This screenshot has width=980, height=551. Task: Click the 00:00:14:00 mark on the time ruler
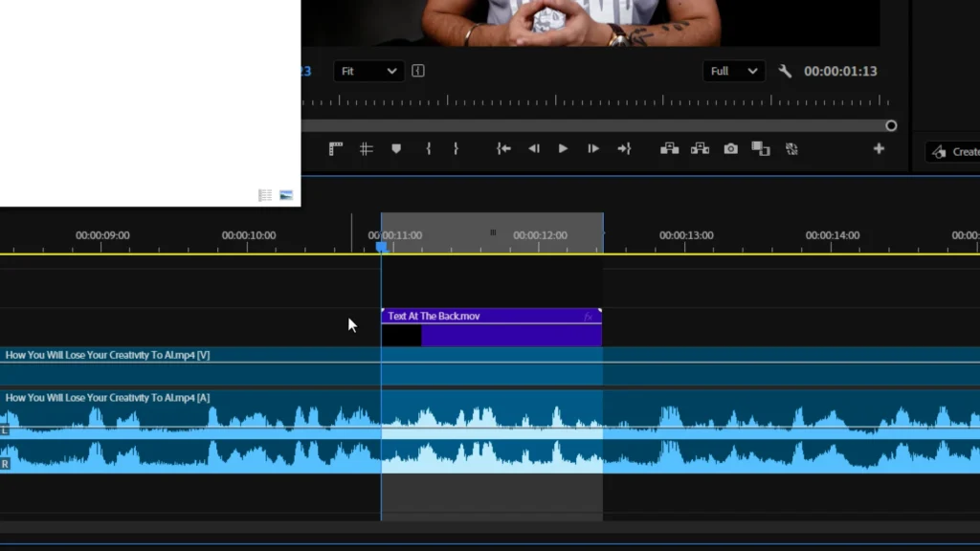832,235
